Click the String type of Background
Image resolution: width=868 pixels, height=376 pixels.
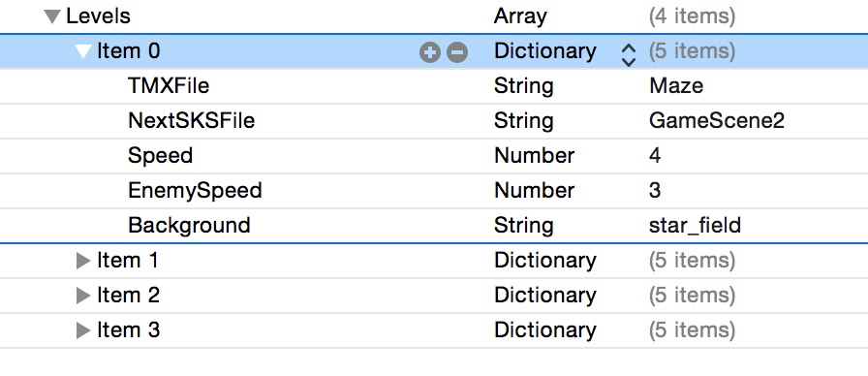[x=524, y=227]
